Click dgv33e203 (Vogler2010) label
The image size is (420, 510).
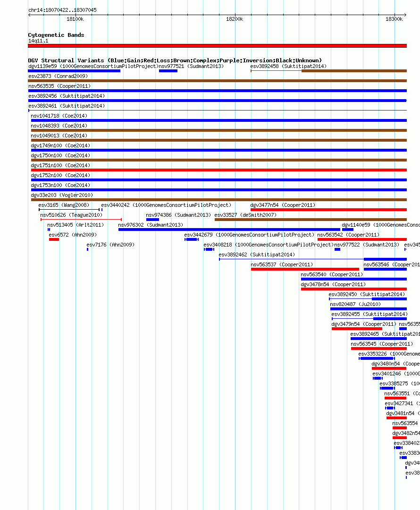(x=62, y=195)
